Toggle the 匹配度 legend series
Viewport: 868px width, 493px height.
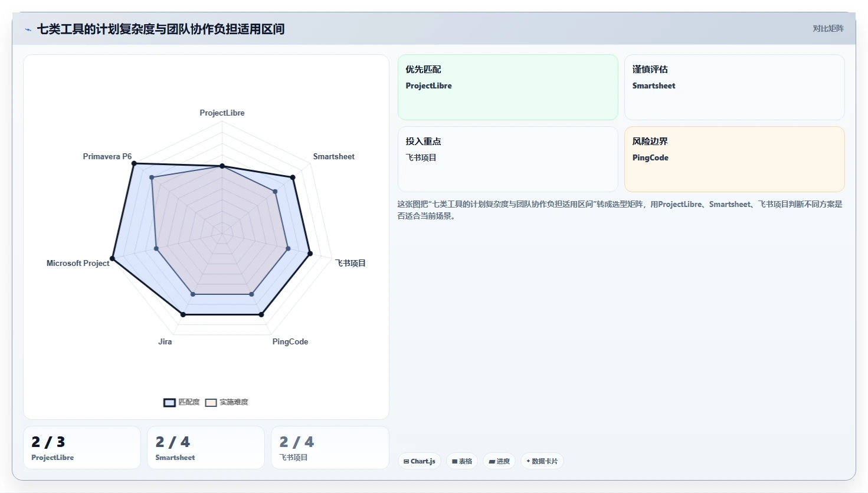point(182,402)
